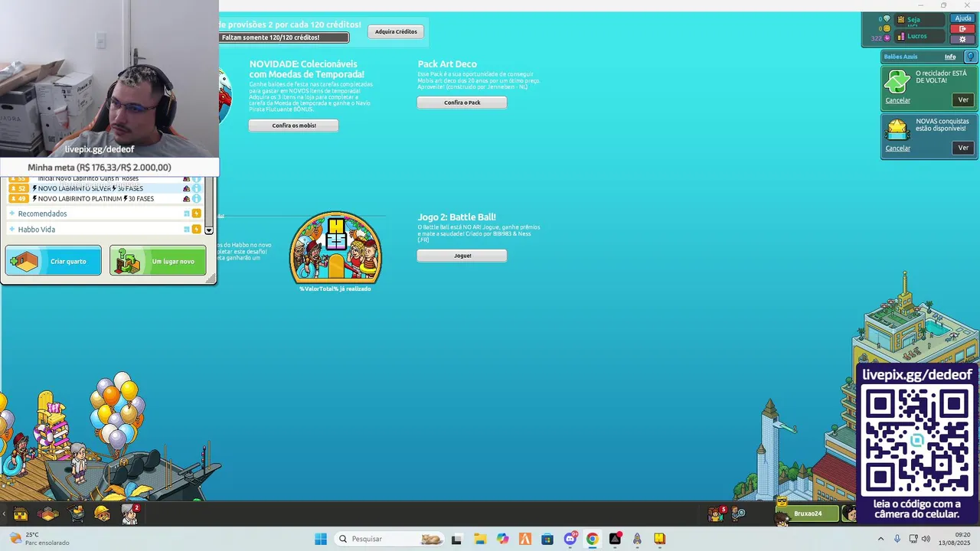Click the blue balloon icon beside Info
Screen dimensions: 980x551
[970, 57]
